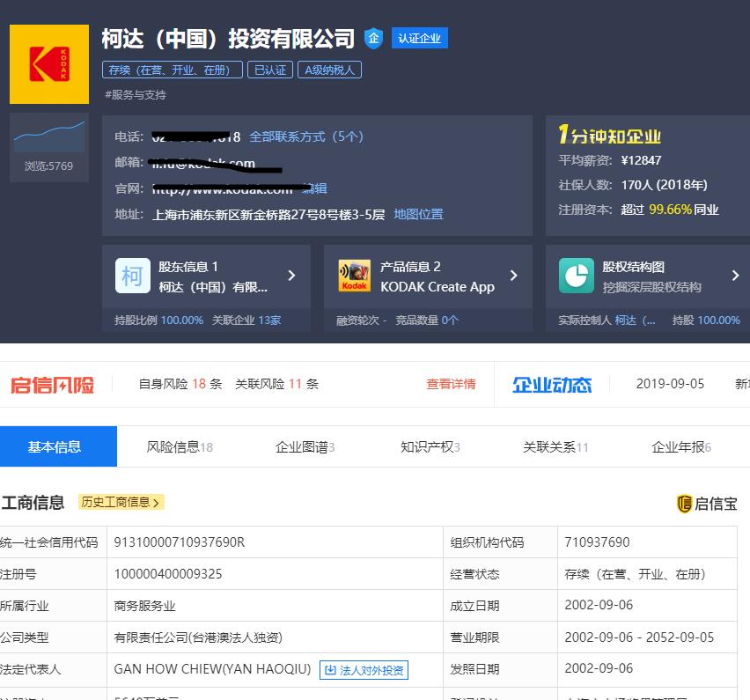
Task: Click the 商务服务业 industry value
Action: tap(145, 606)
